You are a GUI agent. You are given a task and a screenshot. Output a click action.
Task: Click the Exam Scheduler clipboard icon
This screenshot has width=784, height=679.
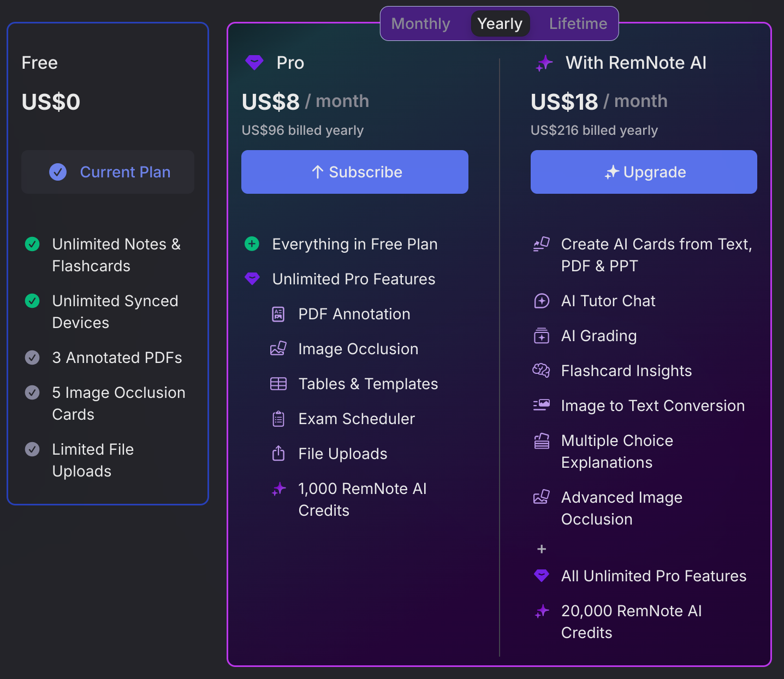[278, 419]
